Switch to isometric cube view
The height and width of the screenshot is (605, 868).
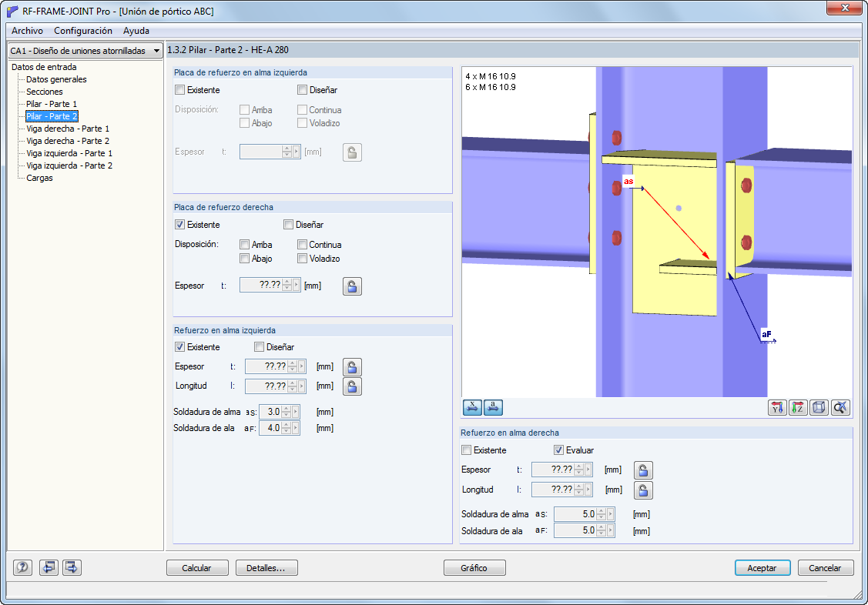click(819, 408)
